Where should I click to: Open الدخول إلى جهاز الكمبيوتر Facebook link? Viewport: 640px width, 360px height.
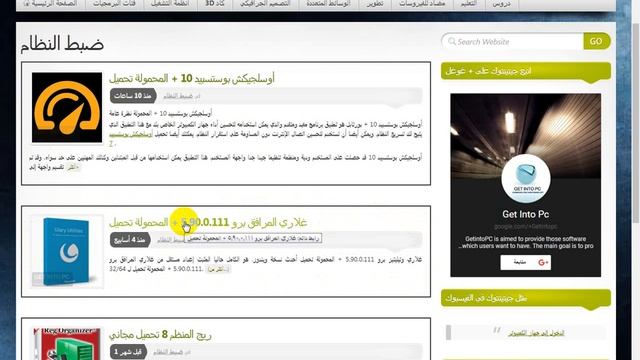coord(536,333)
